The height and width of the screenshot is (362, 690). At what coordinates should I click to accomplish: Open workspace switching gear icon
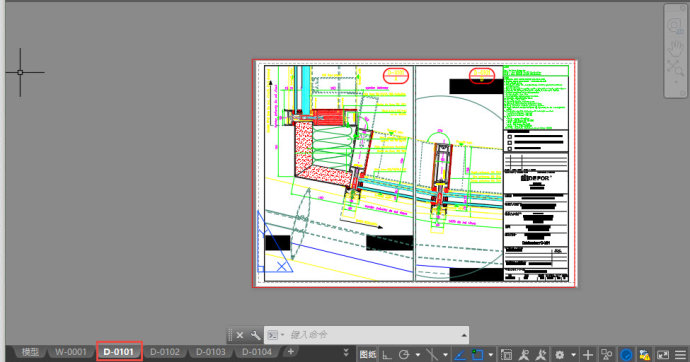559,355
